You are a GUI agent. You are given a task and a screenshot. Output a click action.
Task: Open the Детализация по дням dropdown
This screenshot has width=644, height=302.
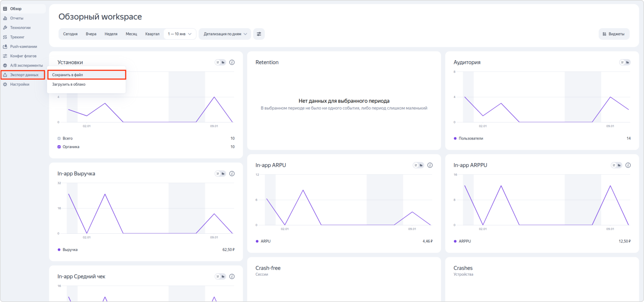[225, 34]
